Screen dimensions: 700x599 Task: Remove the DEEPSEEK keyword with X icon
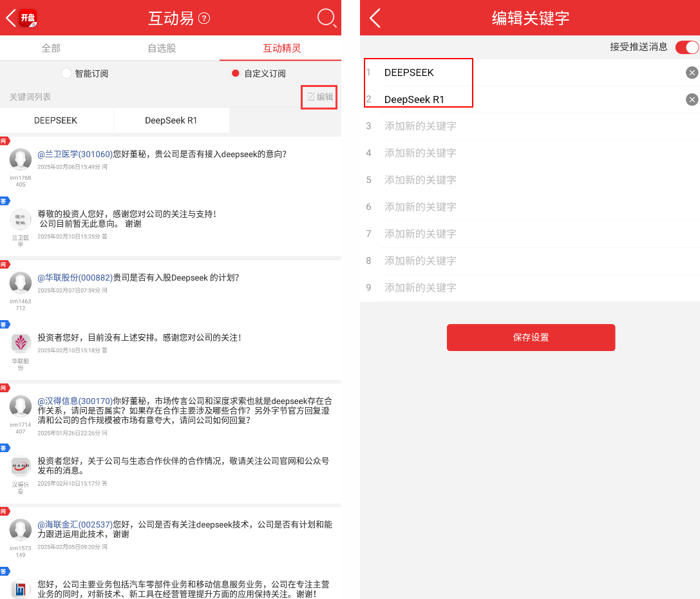[x=692, y=73]
